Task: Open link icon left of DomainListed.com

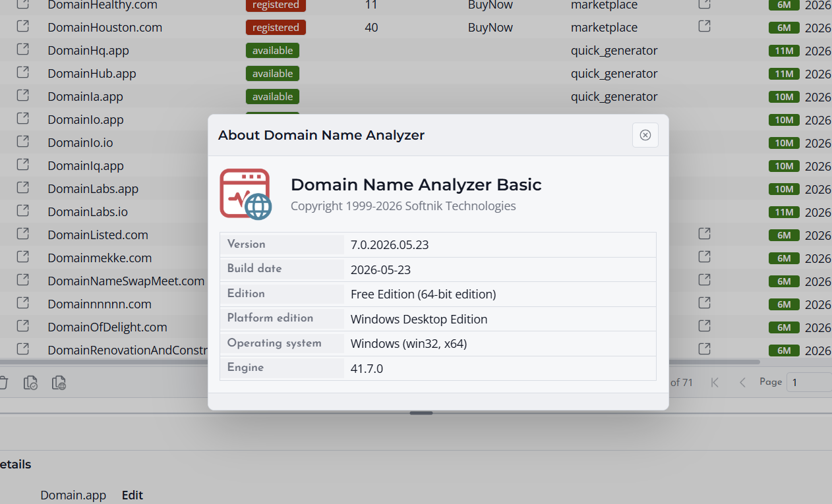Action: (22, 234)
